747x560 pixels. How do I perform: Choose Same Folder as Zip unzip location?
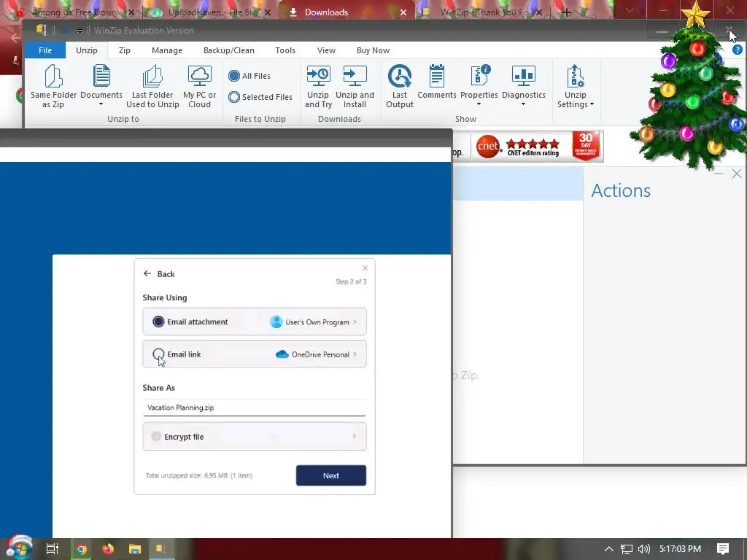53,86
